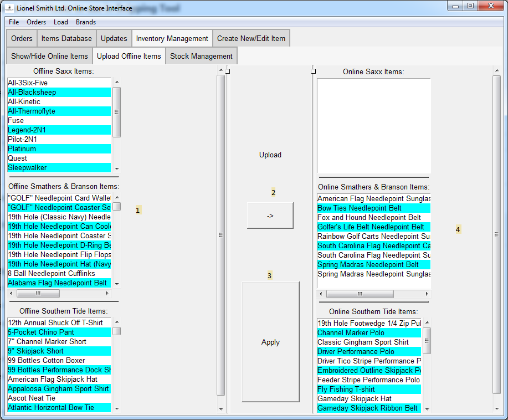Select Sleepwalker item

click(59, 167)
